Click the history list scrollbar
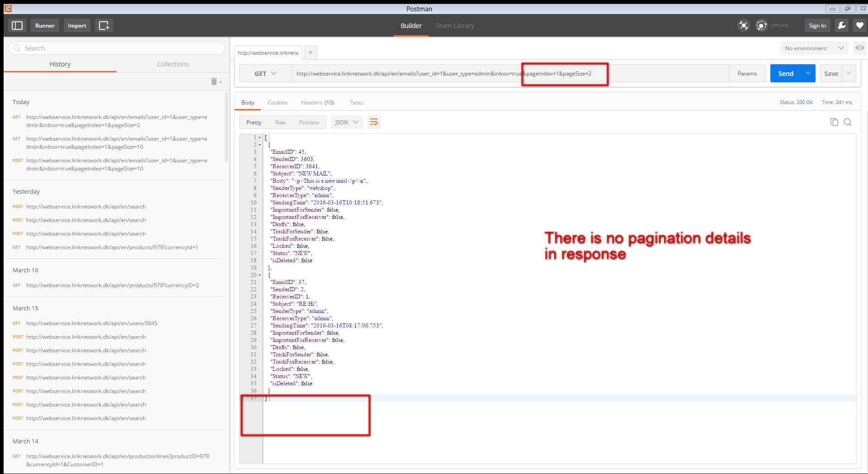 tap(226, 127)
